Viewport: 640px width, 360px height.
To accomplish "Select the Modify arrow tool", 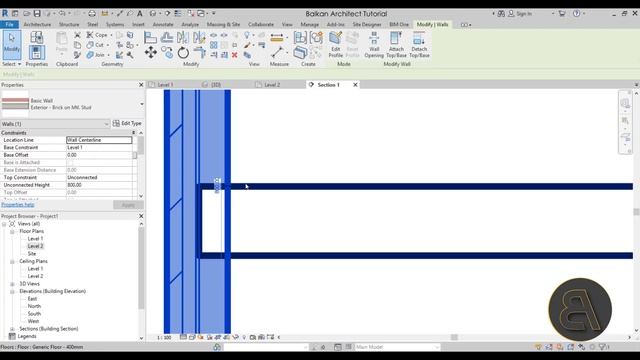I will click(x=12, y=45).
